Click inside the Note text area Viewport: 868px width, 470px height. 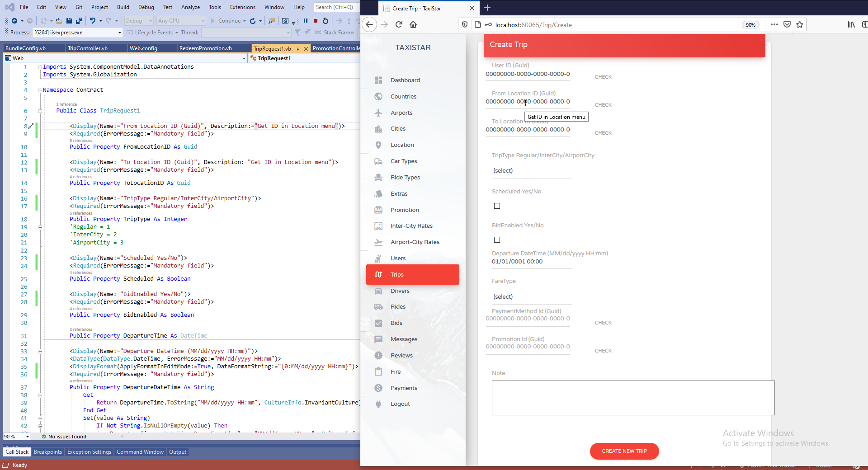click(633, 398)
